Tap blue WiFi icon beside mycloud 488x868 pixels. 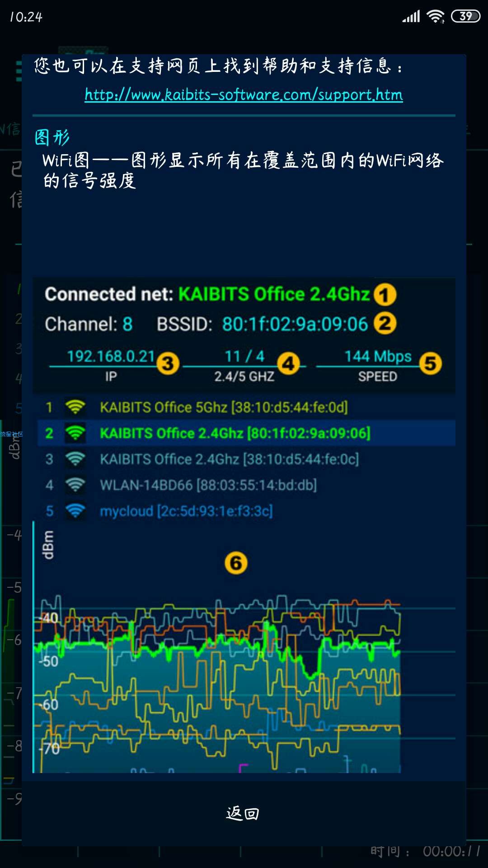75,511
